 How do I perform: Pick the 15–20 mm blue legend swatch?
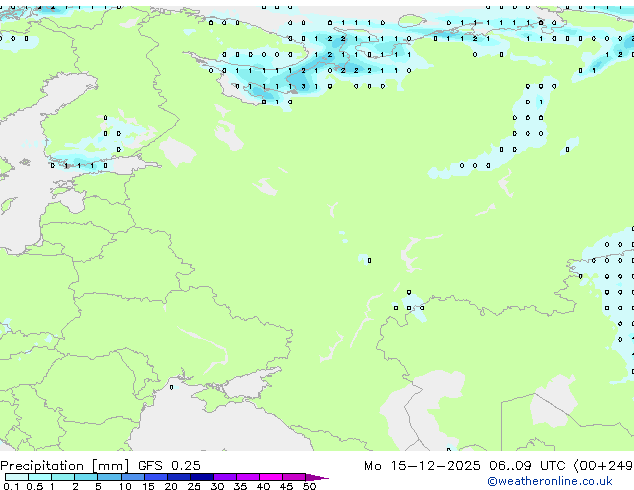156,477
